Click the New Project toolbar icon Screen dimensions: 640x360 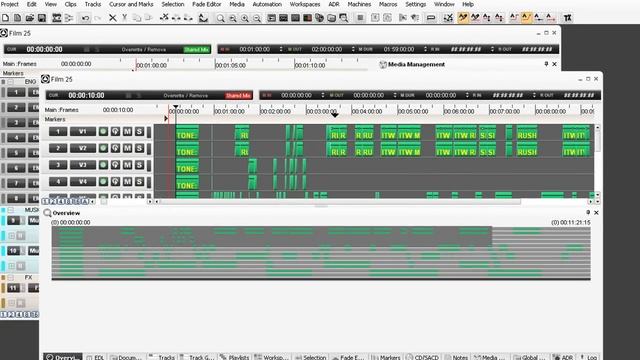(5, 18)
